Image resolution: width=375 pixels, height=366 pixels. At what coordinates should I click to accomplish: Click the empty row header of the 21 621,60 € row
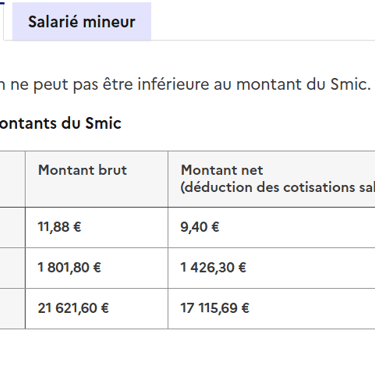click(x=12, y=309)
